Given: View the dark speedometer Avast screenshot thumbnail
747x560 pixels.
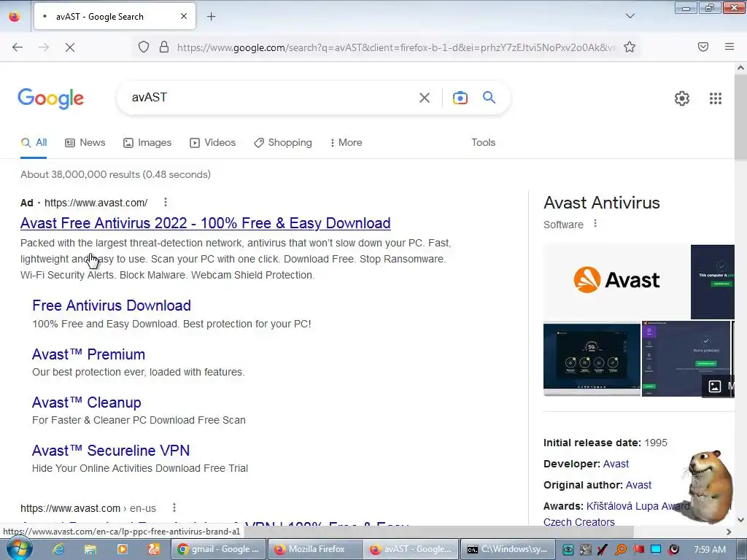Looking at the screenshot, I should tap(592, 359).
